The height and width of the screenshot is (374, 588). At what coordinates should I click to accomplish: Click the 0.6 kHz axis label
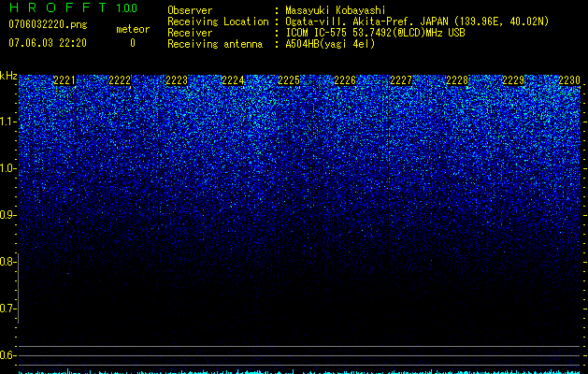(7, 355)
